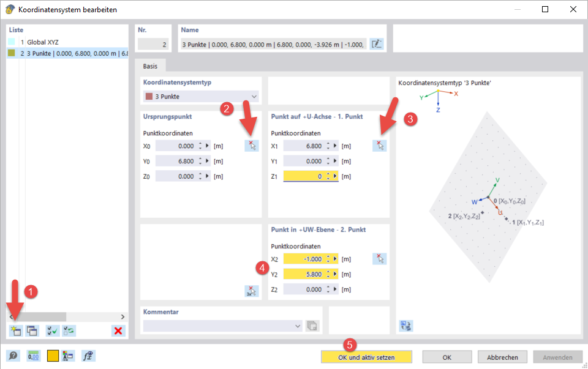Click olive color swatch of item 2

click(x=12, y=53)
